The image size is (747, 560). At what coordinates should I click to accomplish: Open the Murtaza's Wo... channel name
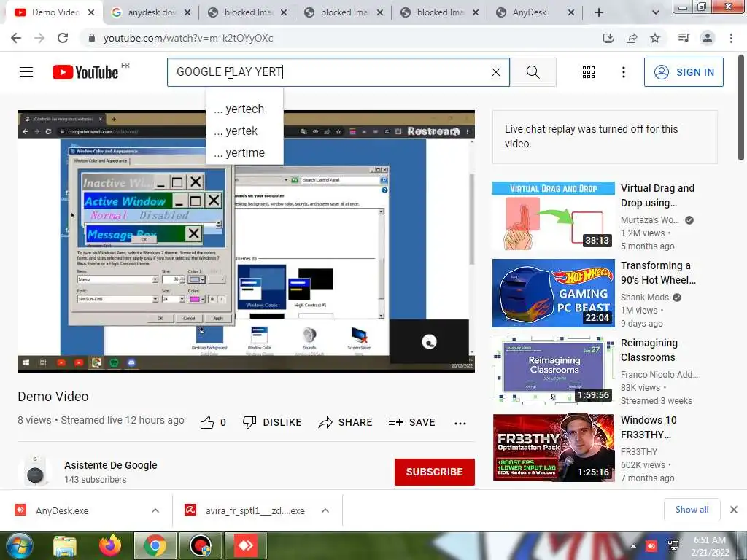pyautogui.click(x=650, y=220)
